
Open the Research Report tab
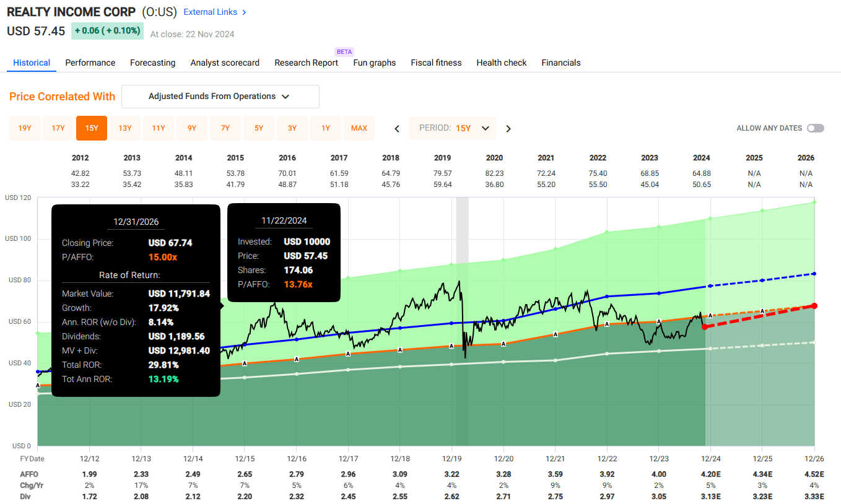306,63
